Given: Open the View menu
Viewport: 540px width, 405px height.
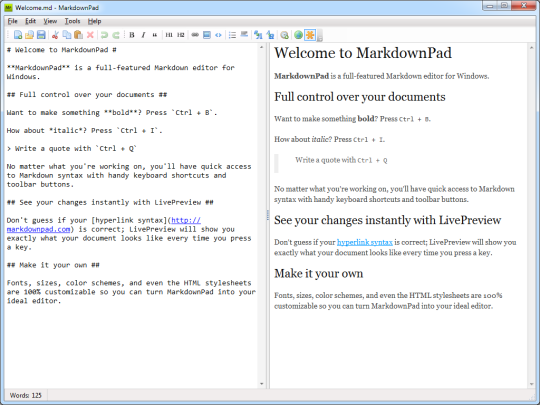Looking at the screenshot, I should tap(50, 21).
